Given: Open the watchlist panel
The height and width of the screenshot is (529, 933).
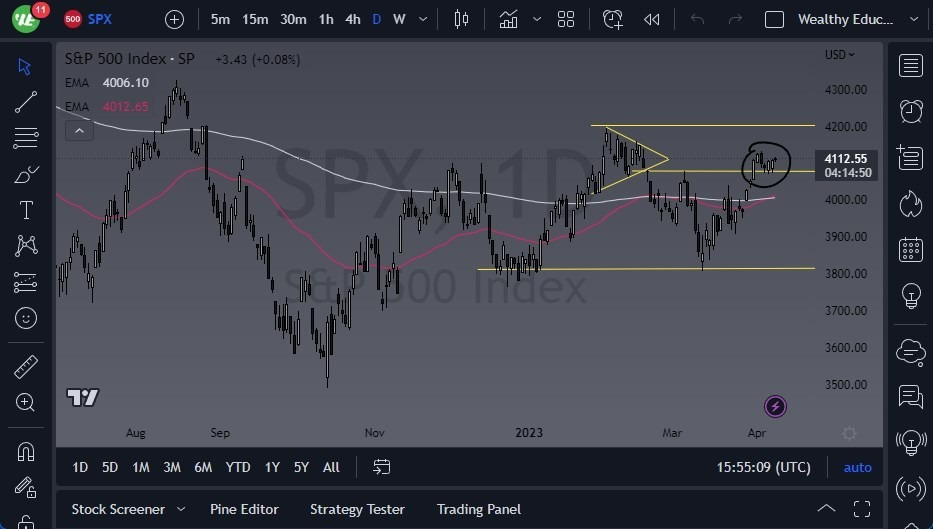Looking at the screenshot, I should click(x=910, y=65).
